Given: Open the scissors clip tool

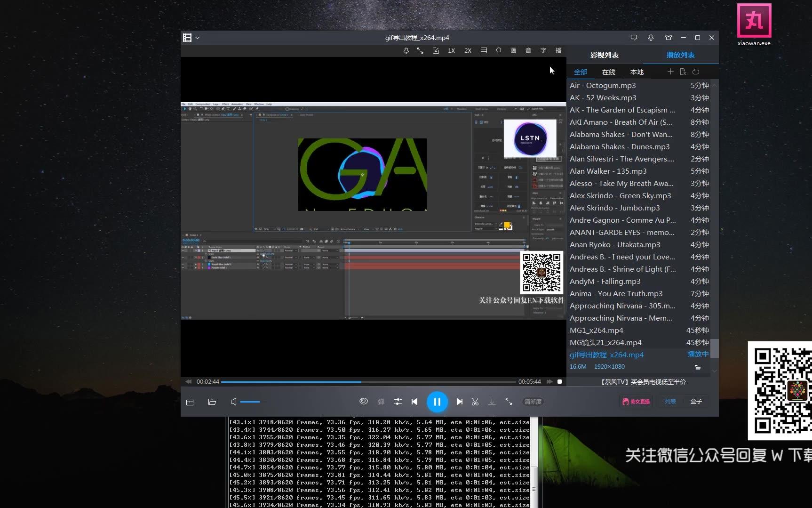Looking at the screenshot, I should tap(475, 402).
